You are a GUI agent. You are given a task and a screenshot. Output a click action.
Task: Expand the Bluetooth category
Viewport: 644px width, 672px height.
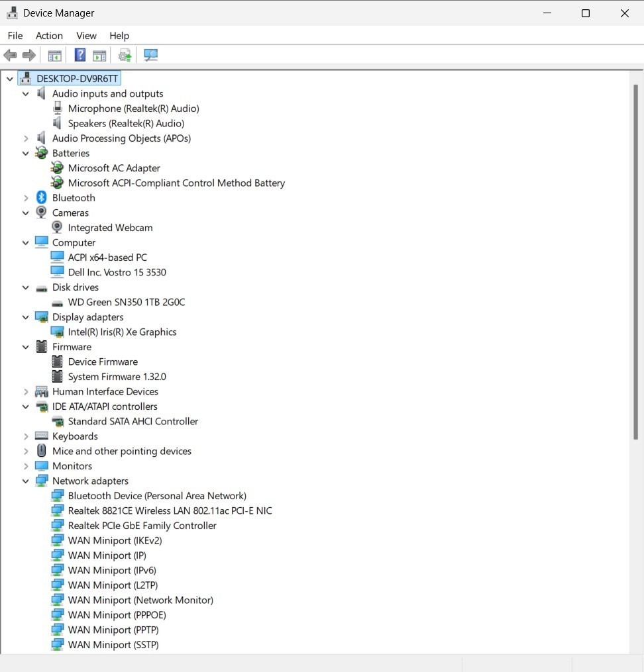pos(26,198)
